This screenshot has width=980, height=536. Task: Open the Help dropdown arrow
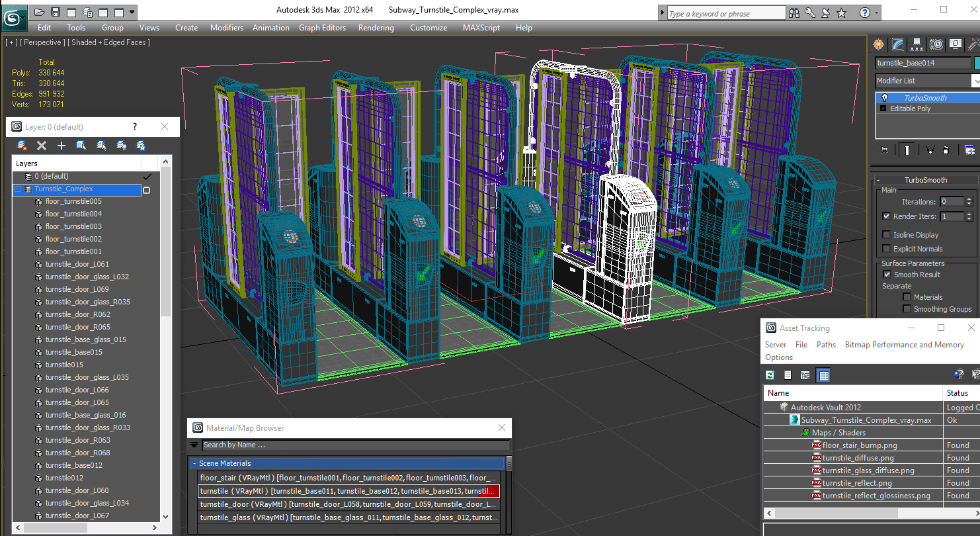click(x=878, y=13)
